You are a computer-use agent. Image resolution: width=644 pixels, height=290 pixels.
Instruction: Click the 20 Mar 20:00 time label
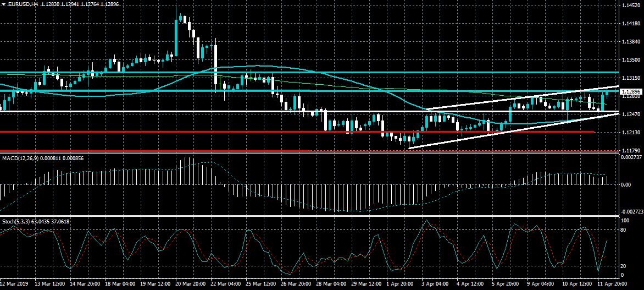coord(191,284)
